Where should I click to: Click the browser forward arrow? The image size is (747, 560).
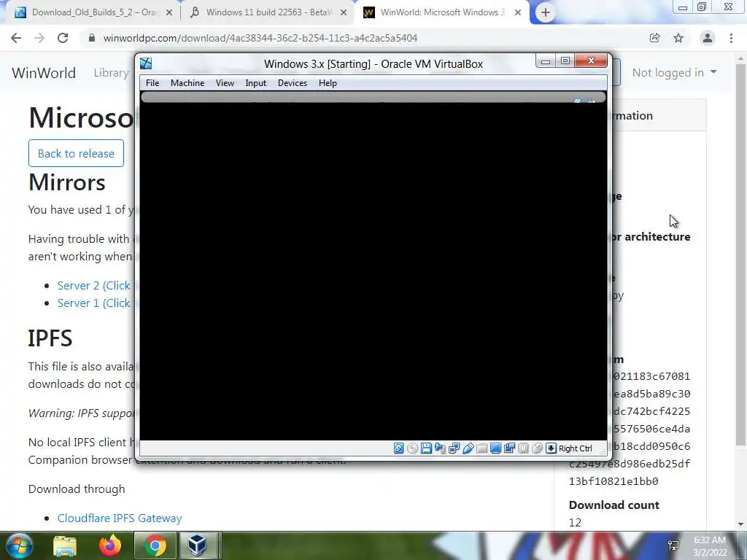39,38
